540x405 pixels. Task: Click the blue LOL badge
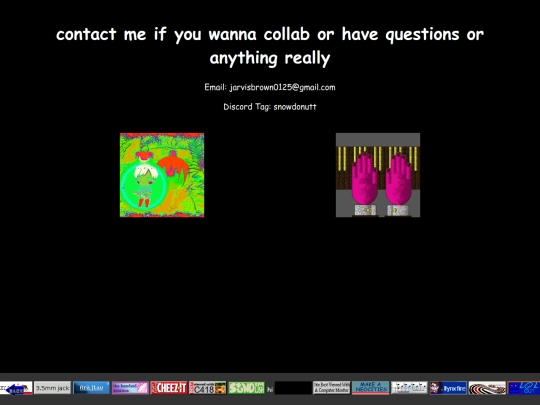pyautogui.click(x=524, y=388)
